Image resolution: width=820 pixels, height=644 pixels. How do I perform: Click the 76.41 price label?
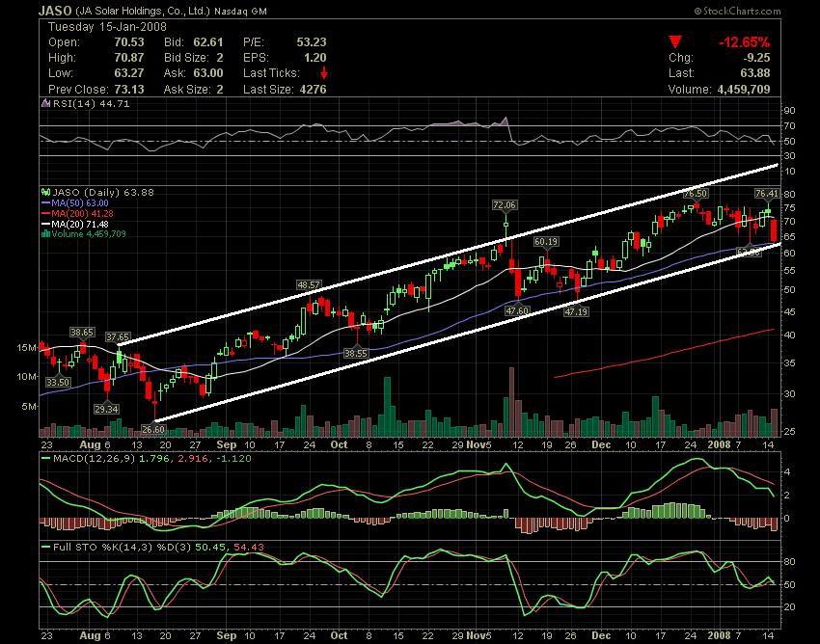point(766,194)
